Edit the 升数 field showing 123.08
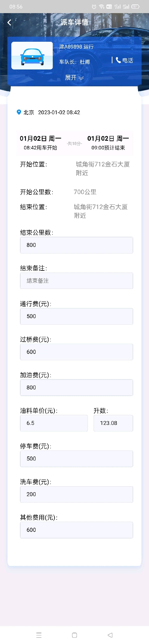This screenshot has height=644, width=149. pyautogui.click(x=113, y=423)
